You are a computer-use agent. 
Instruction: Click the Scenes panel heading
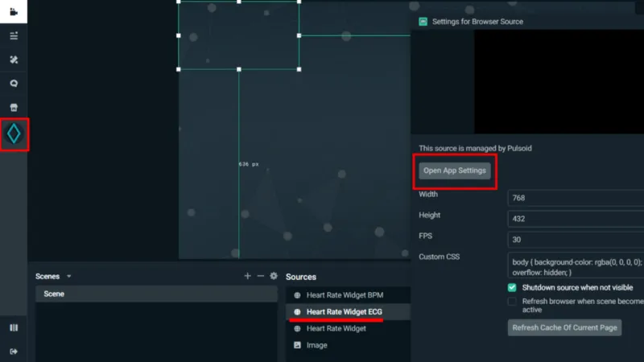point(47,276)
